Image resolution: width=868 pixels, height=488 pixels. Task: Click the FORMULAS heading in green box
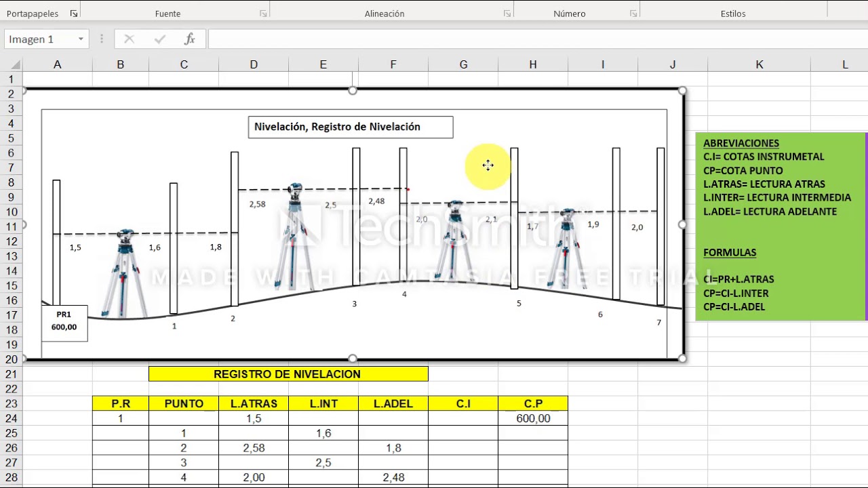730,252
